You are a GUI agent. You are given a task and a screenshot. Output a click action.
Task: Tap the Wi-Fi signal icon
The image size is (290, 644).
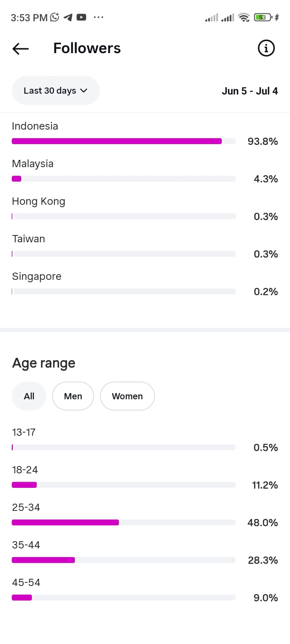244,17
